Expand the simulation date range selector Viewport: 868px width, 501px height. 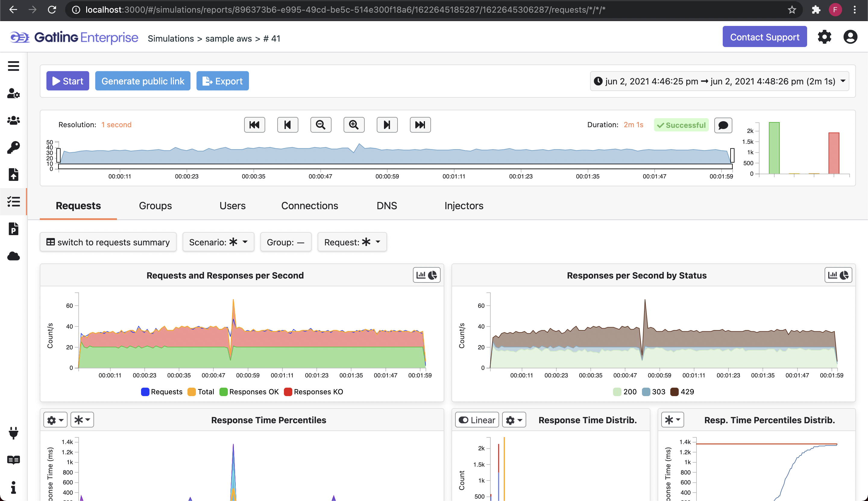[x=843, y=81]
